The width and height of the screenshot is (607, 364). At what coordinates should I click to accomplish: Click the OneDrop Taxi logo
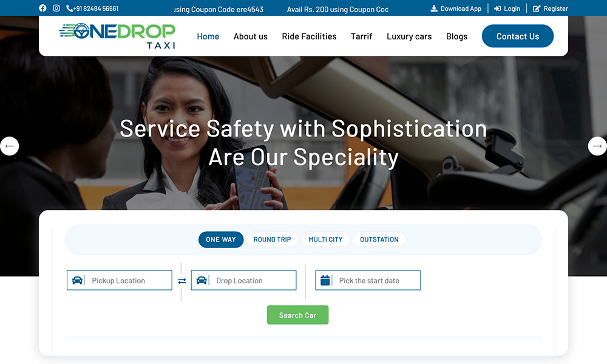coord(117,36)
